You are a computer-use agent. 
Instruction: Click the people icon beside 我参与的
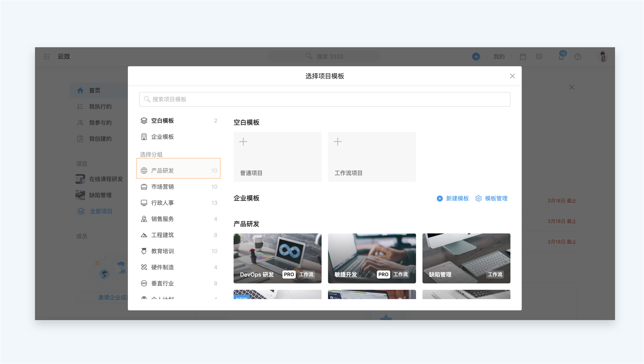click(x=80, y=123)
